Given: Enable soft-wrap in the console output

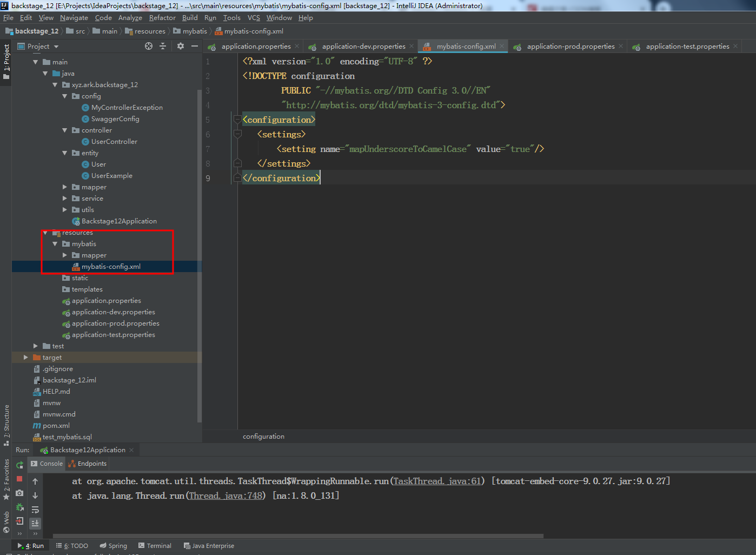Looking at the screenshot, I should pyautogui.click(x=35, y=508).
